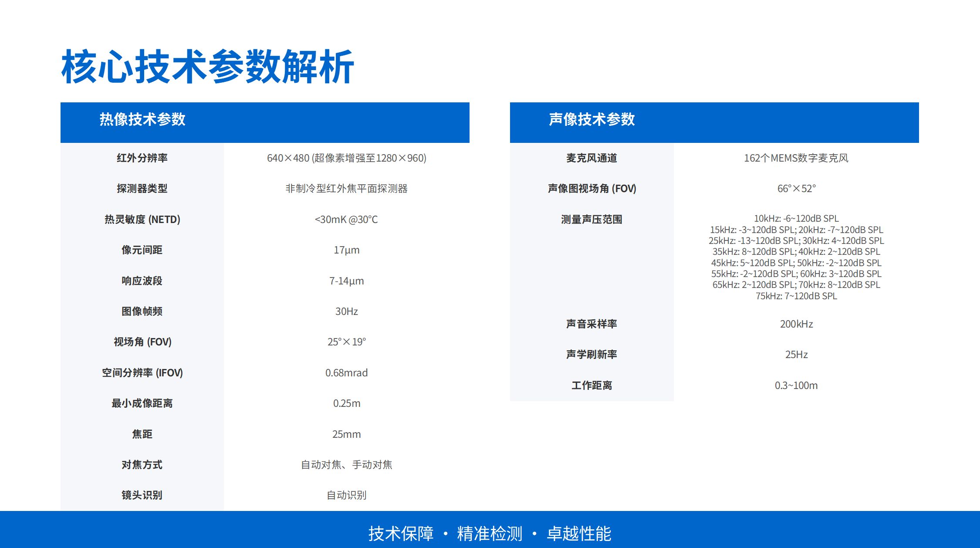Click the 162个MEMS数字麦克风 value

(x=796, y=158)
